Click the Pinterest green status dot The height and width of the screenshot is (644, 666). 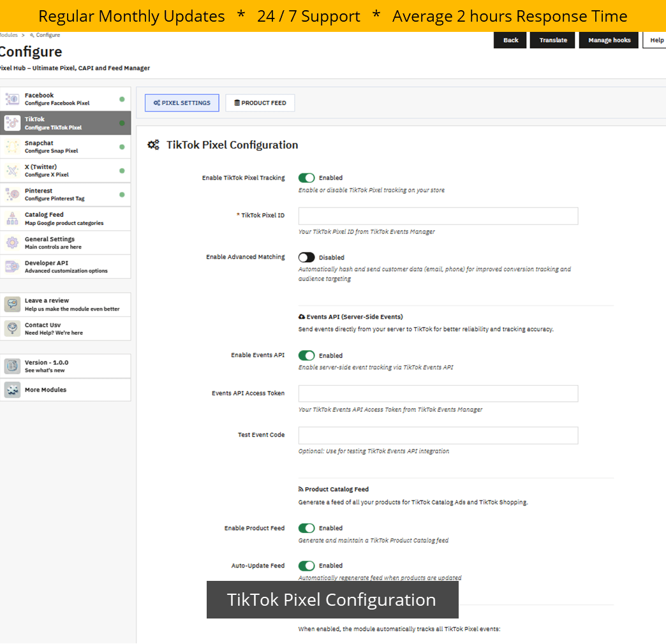122,194
